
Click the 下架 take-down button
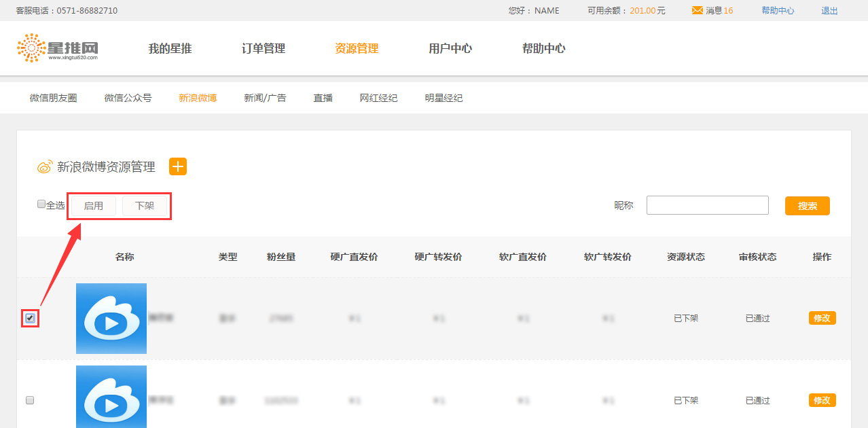click(x=145, y=206)
